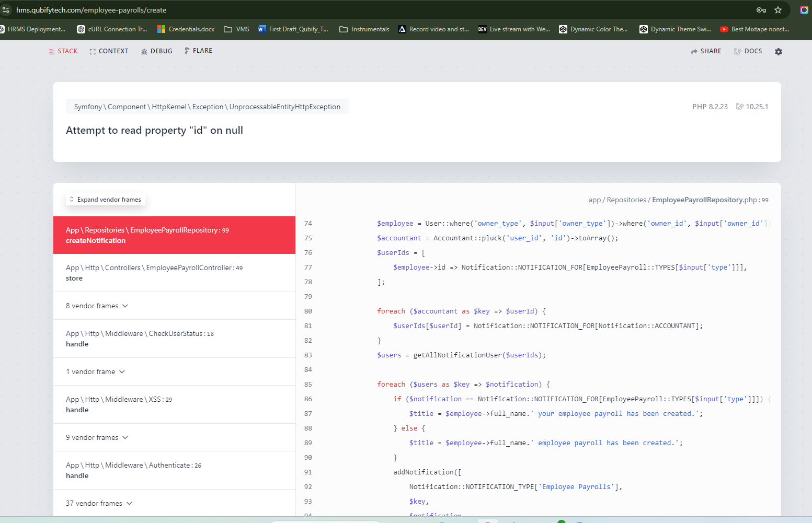
Task: Open the SHARE menu
Action: 706,51
